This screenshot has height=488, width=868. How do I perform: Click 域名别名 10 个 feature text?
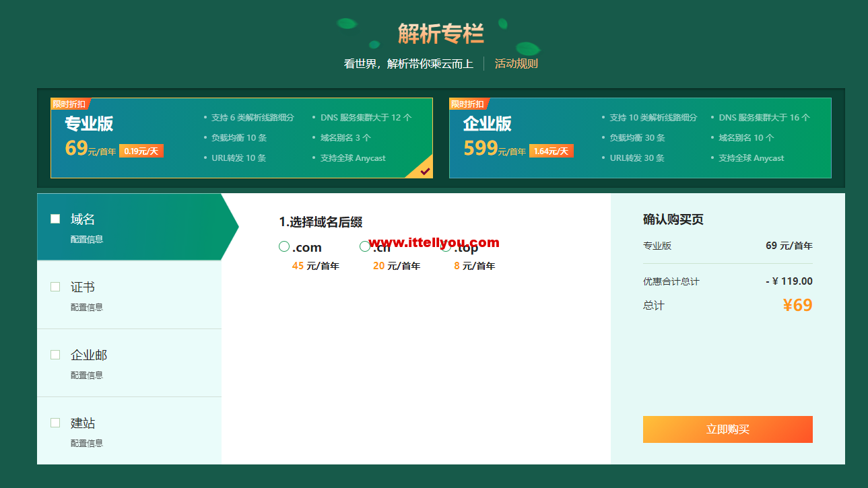(x=746, y=137)
